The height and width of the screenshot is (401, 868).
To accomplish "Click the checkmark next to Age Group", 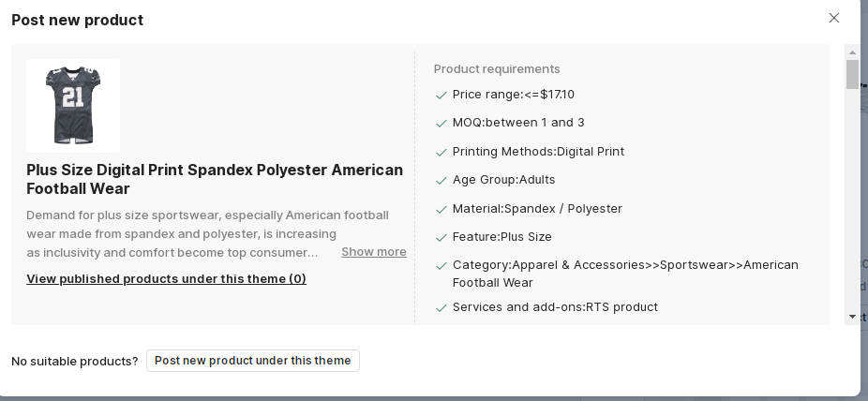I will pyautogui.click(x=441, y=180).
